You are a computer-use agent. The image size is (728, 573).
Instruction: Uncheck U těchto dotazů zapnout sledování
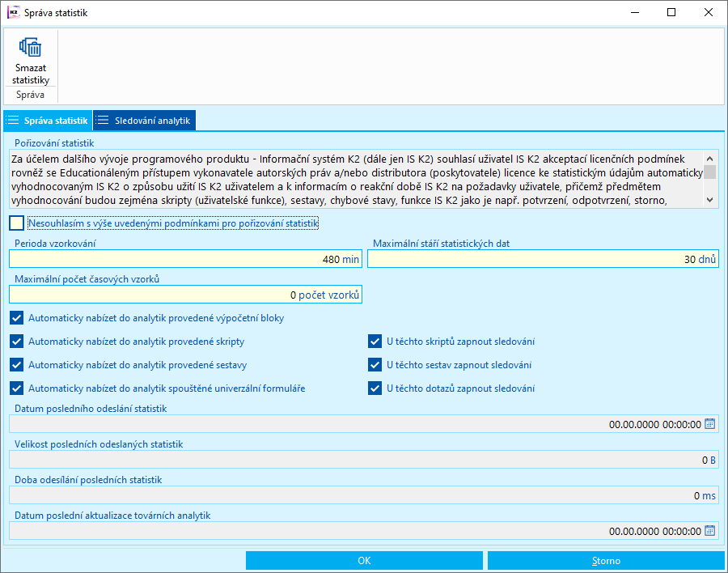[x=375, y=388]
